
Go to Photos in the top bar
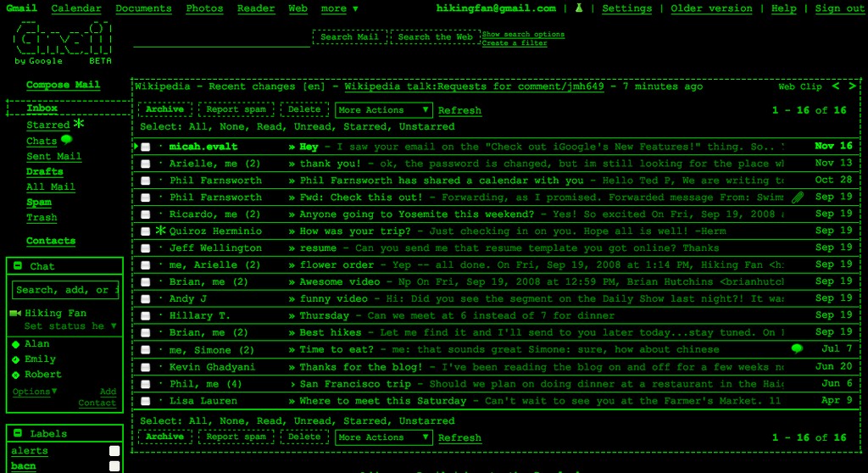coord(204,8)
